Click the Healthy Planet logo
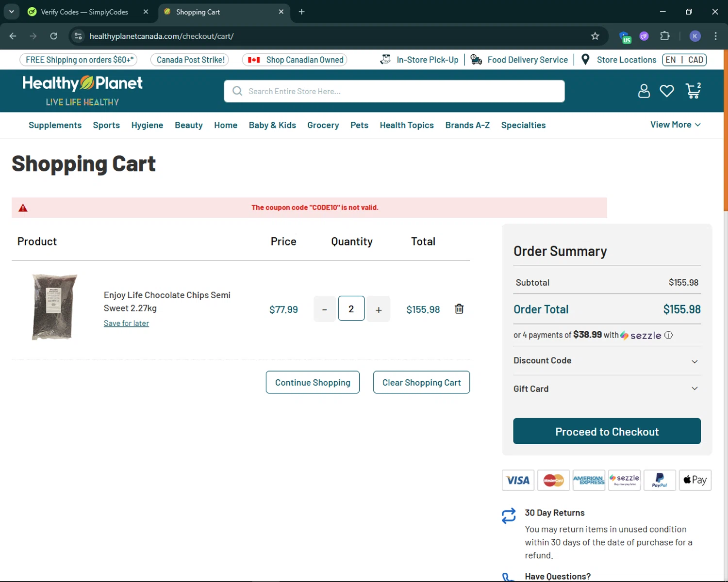Viewport: 728px width, 582px height. pyautogui.click(x=83, y=91)
